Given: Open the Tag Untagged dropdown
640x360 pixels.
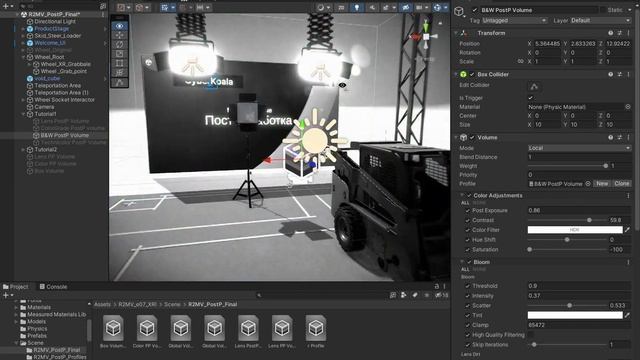Looking at the screenshot, I should (514, 20).
